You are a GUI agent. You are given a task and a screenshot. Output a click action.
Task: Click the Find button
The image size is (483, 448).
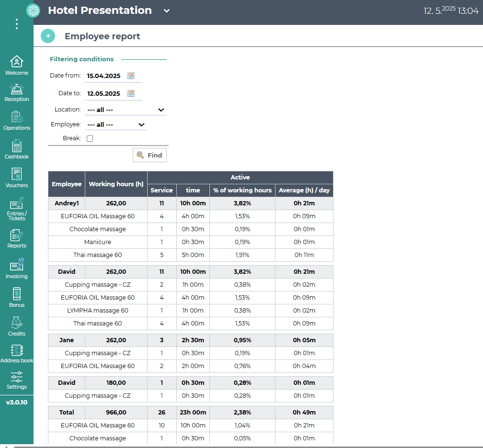click(149, 155)
